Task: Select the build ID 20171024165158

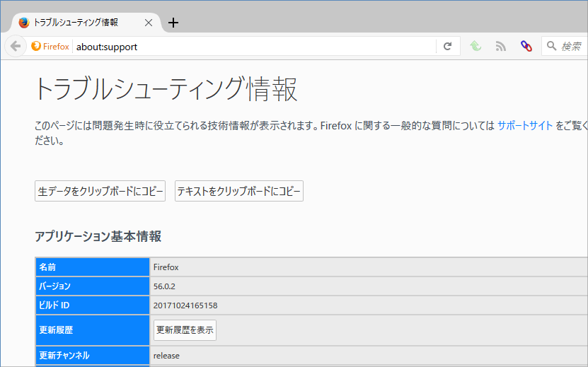Action: (185, 305)
